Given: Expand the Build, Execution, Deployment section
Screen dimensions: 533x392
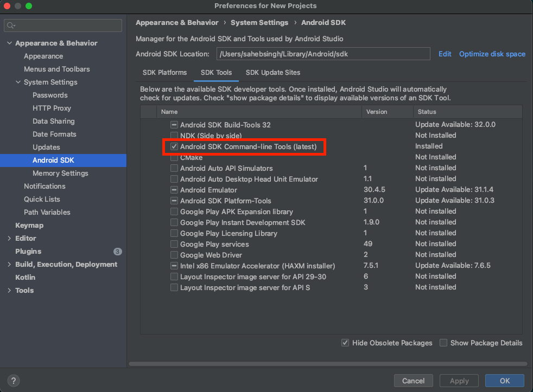Looking at the screenshot, I should coord(9,265).
